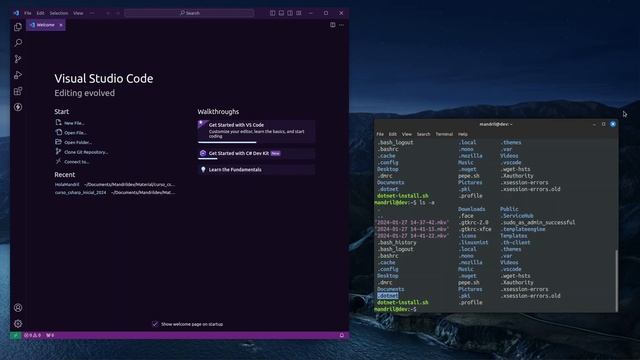
Task: Open Customize Layout icon in title bar
Action: point(299,13)
